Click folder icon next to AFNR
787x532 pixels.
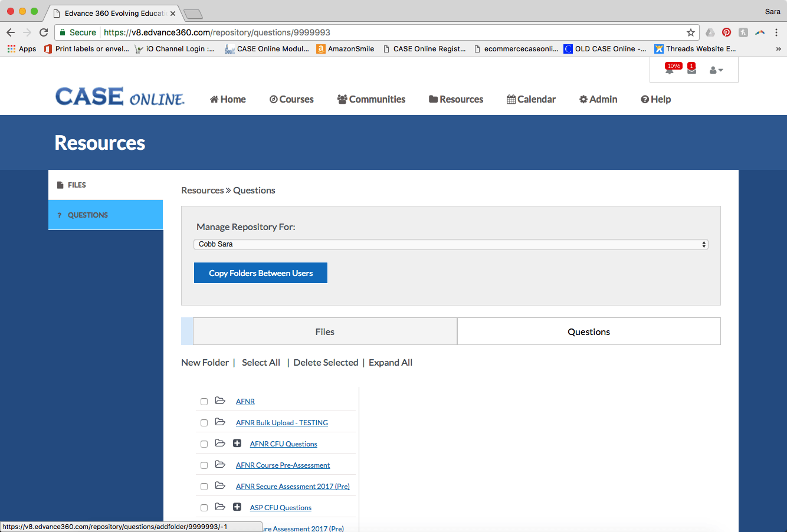pyautogui.click(x=220, y=401)
